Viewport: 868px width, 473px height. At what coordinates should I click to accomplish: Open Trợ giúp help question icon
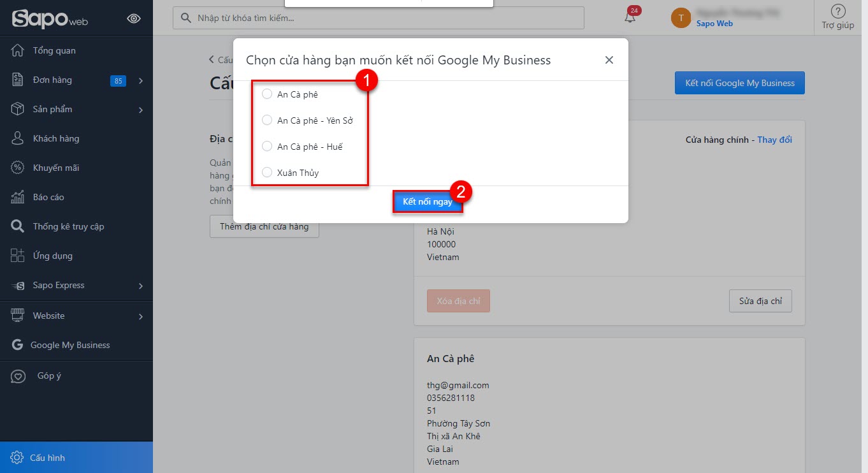838,11
